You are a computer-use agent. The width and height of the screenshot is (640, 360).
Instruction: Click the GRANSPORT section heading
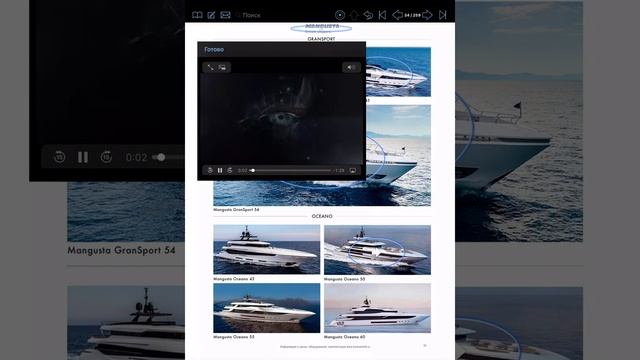321,39
